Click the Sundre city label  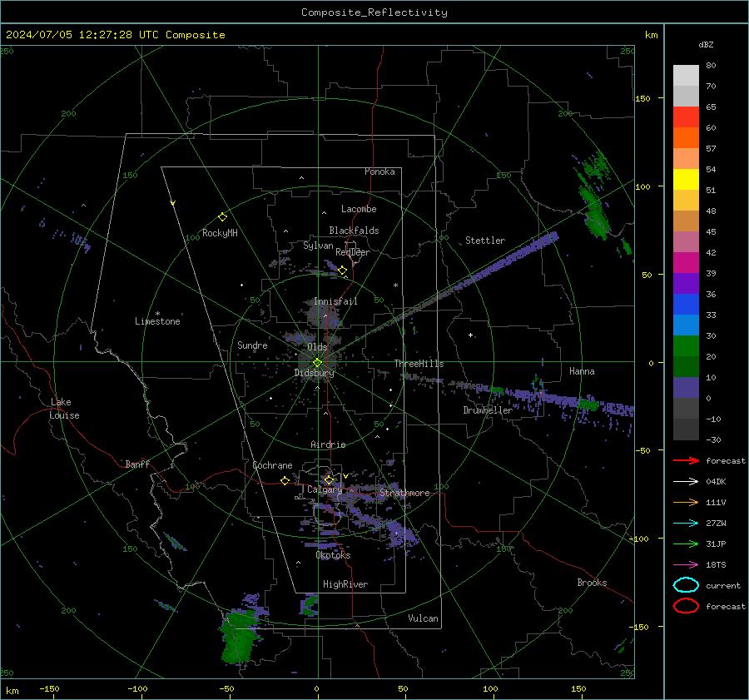252,345
